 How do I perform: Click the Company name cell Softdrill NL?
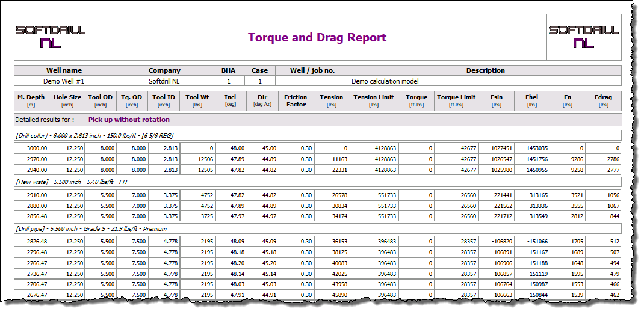pyautogui.click(x=164, y=81)
